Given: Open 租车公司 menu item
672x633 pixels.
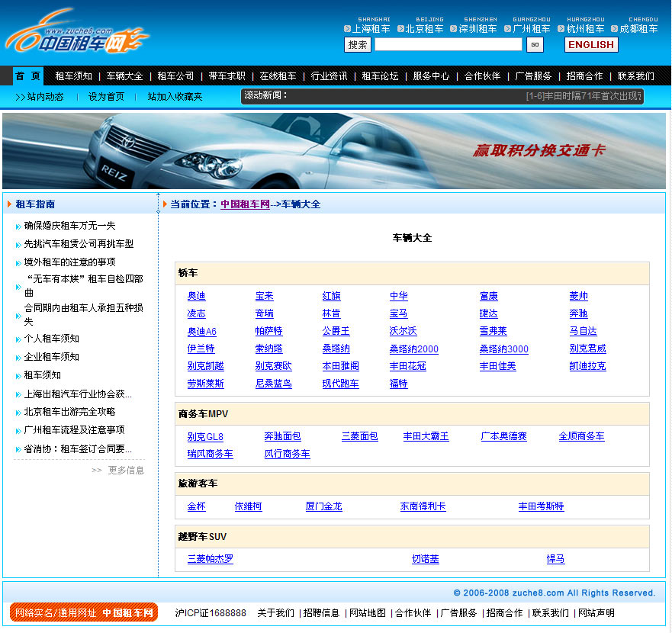Looking at the screenshot, I should [175, 76].
